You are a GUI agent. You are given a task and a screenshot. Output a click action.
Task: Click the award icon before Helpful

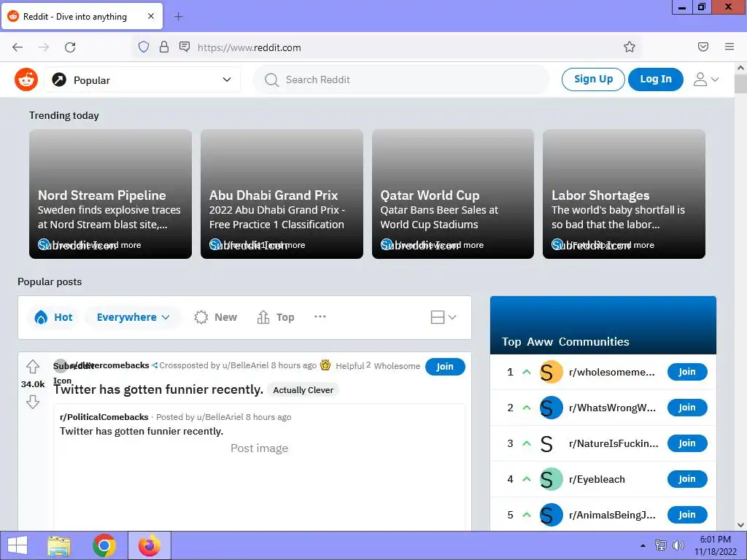(325, 365)
